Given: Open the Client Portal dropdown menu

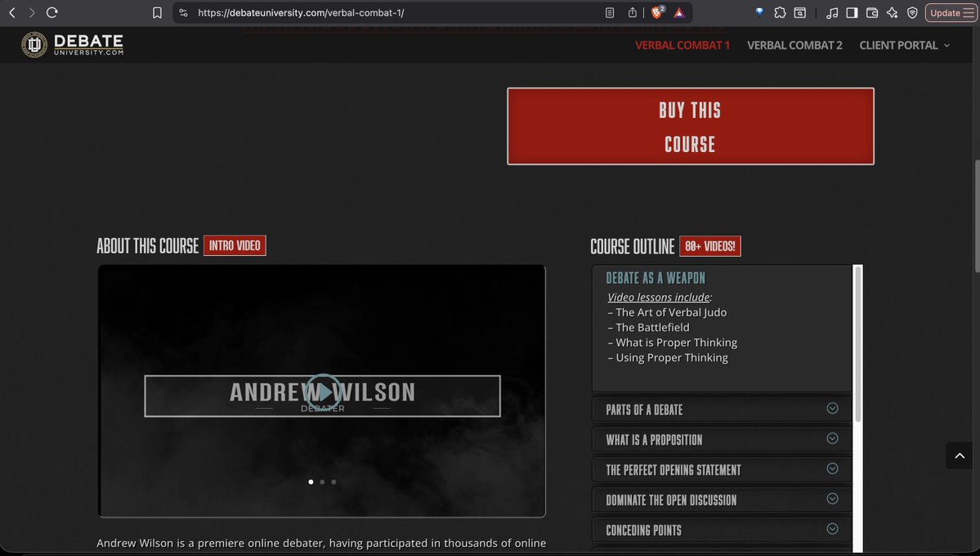Looking at the screenshot, I should [x=904, y=45].
